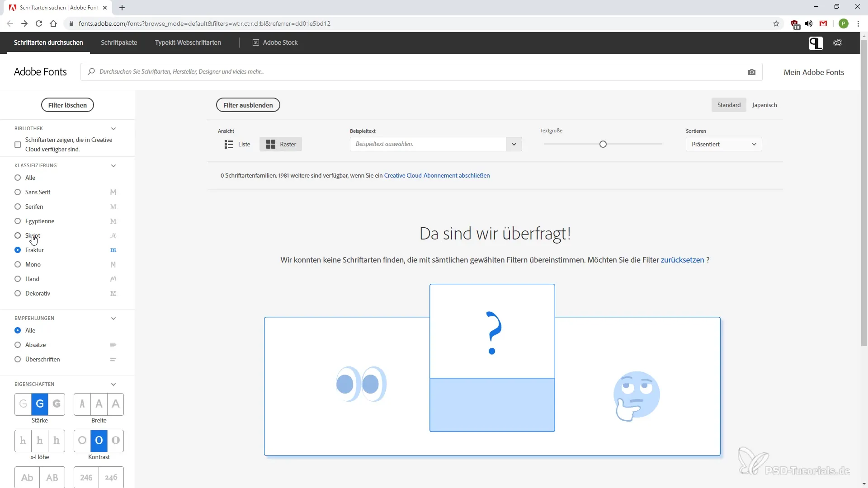The width and height of the screenshot is (868, 488).
Task: Switch to Japanisch language mode
Action: pos(764,105)
